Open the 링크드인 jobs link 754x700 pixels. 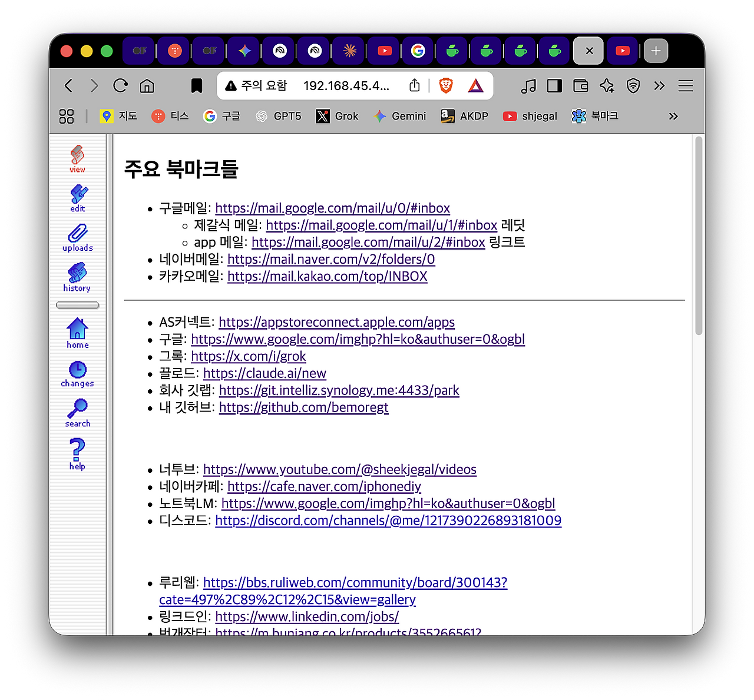click(307, 617)
